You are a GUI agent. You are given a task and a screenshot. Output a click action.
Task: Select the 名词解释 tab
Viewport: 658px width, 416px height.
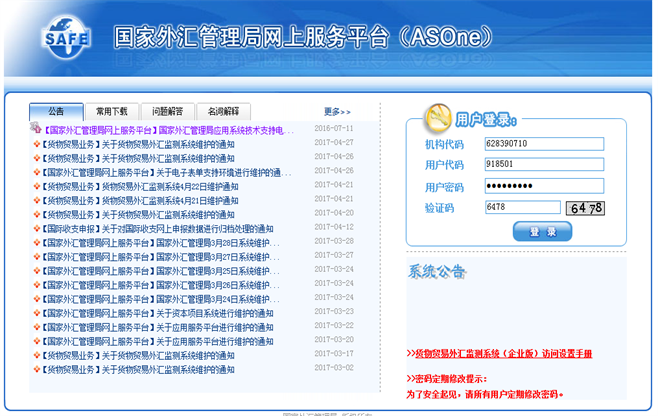224,112
